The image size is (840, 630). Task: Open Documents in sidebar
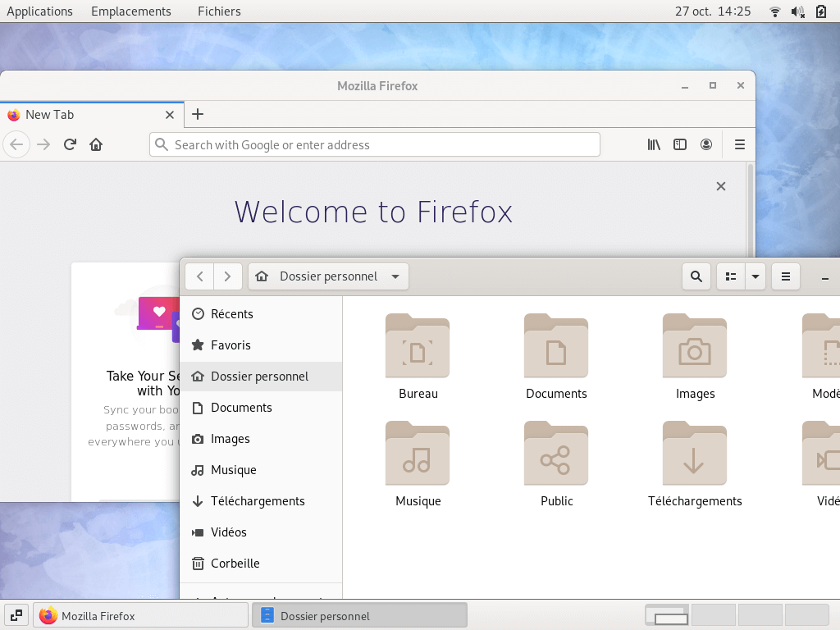261,408
